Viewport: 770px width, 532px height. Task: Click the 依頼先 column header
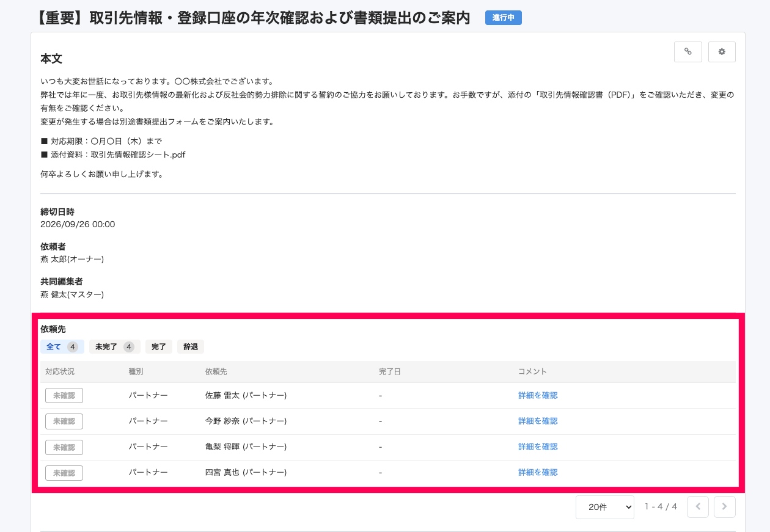coord(216,371)
